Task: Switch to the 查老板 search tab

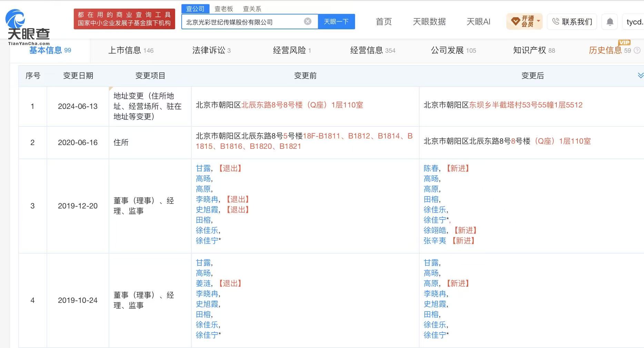Action: click(x=224, y=9)
